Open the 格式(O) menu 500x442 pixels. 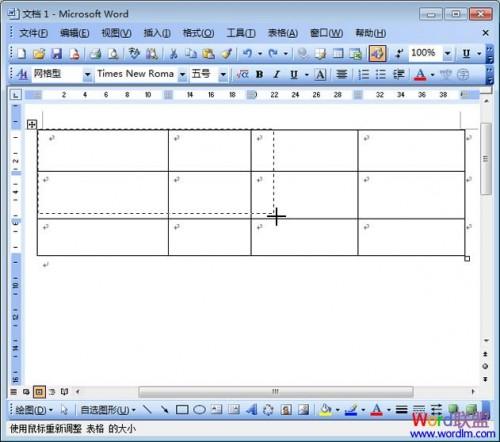coord(198,33)
